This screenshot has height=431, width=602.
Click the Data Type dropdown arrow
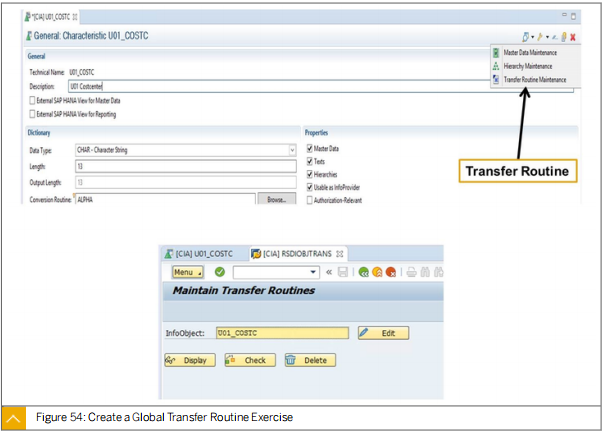click(292, 150)
